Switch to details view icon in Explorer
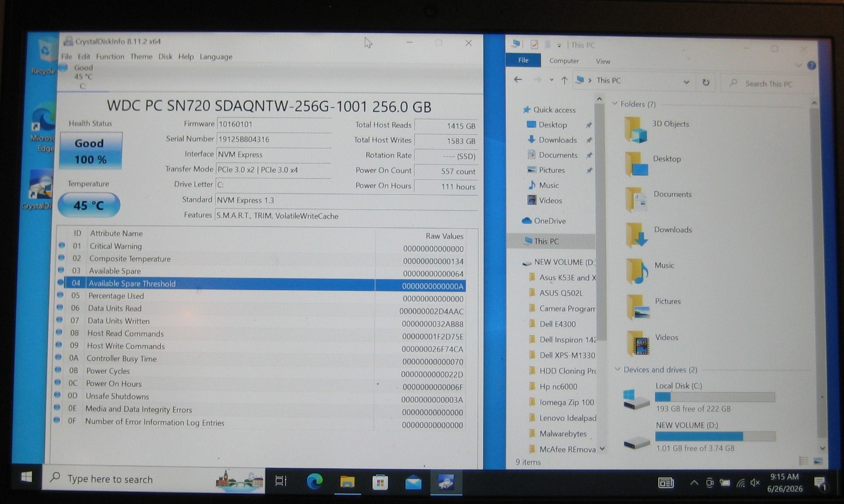 coord(803,461)
